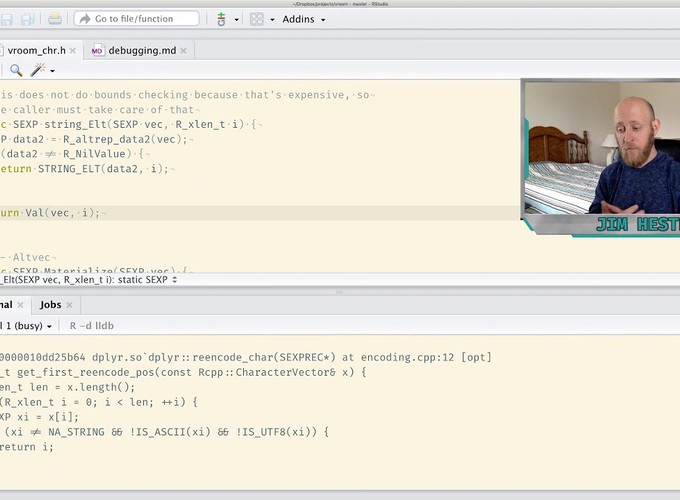
Task: Click the Go to file/function field
Action: pos(137,19)
